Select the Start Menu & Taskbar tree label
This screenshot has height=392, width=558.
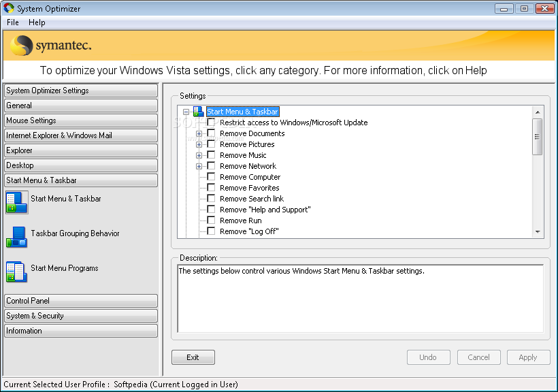click(243, 112)
